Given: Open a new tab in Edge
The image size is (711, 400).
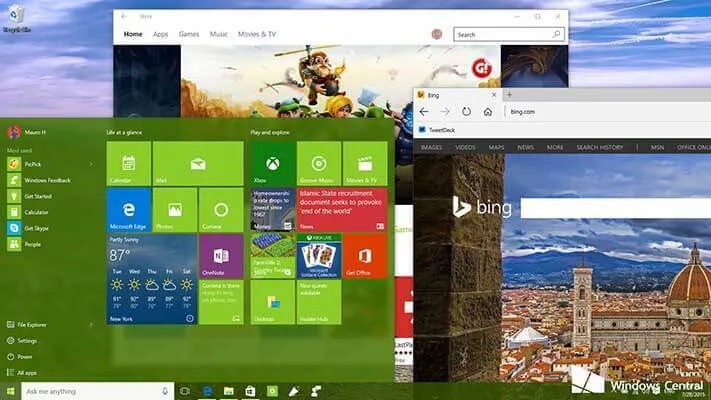Looking at the screenshot, I should (509, 95).
